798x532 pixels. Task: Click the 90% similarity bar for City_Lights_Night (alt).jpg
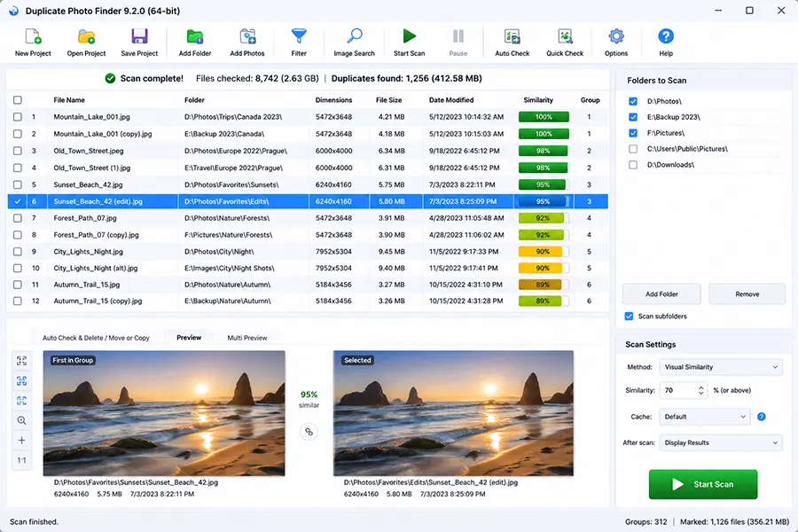click(x=544, y=269)
